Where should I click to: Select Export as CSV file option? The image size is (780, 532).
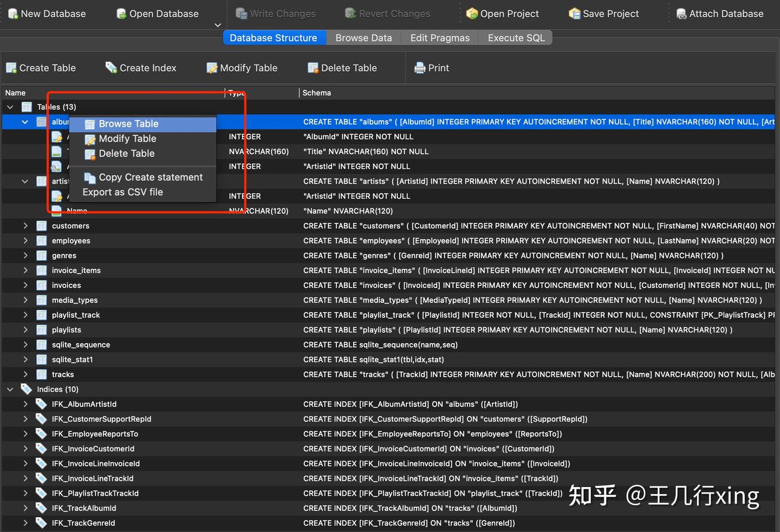122,192
